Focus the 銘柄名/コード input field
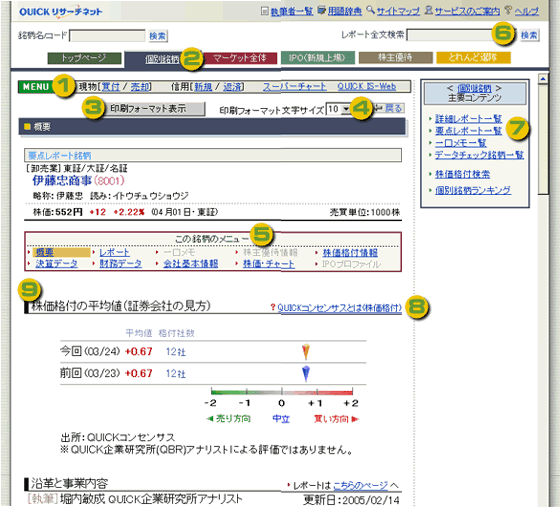 click(107, 36)
